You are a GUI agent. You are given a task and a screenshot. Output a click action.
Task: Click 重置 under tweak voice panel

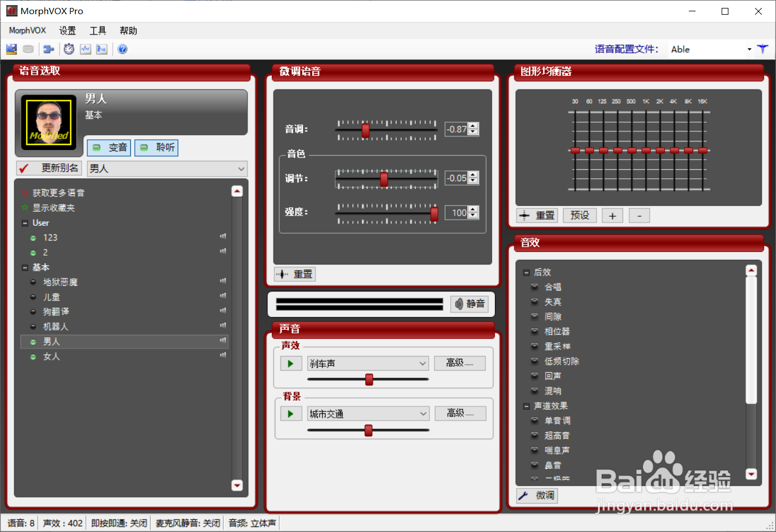point(295,274)
